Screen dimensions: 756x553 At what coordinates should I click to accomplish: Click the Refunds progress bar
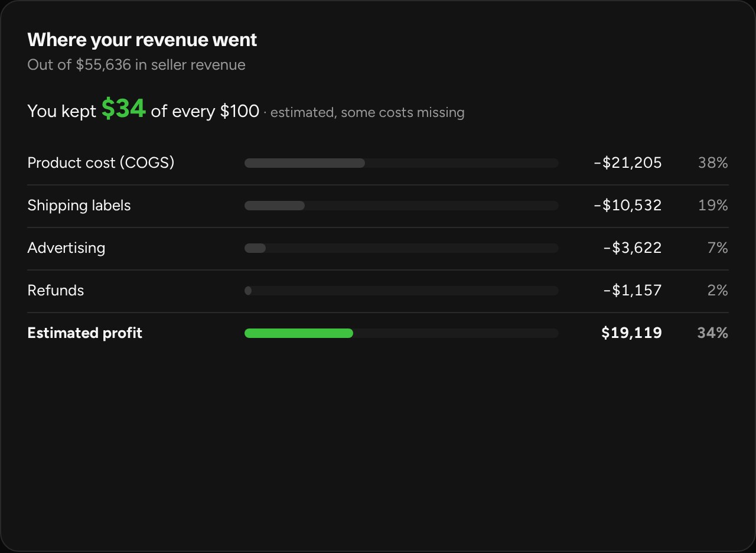click(402, 291)
